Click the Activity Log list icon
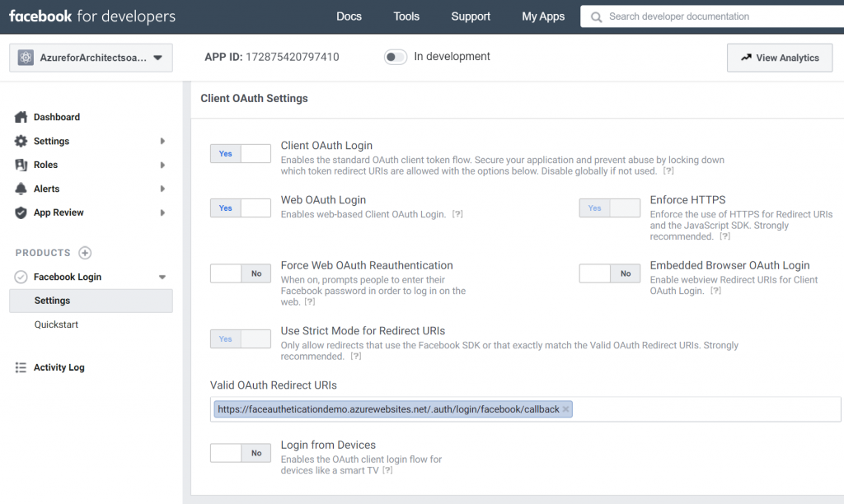844x504 pixels. pos(21,367)
